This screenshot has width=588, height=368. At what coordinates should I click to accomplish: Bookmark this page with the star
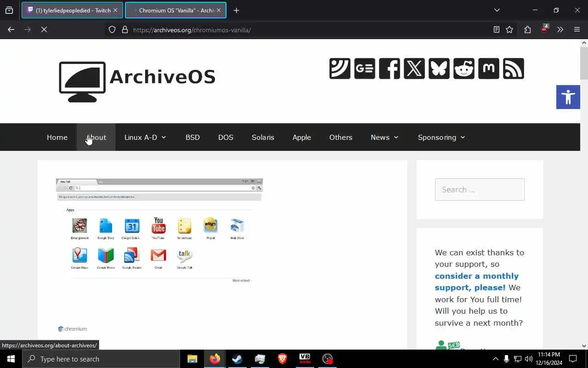point(509,29)
